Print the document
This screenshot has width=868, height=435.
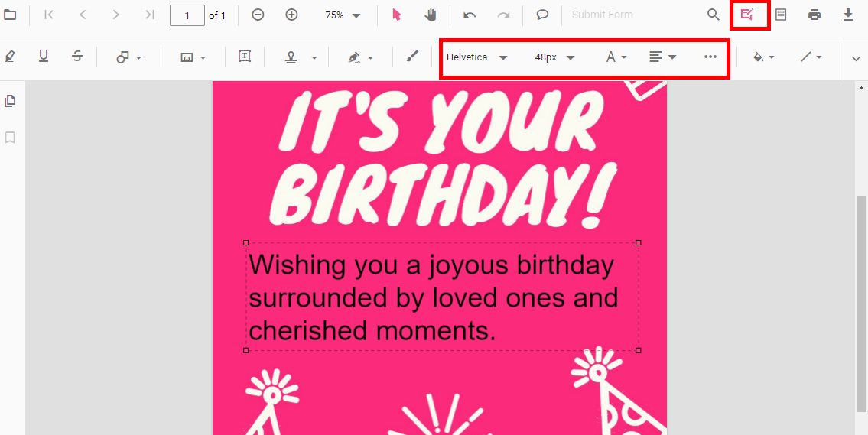814,15
